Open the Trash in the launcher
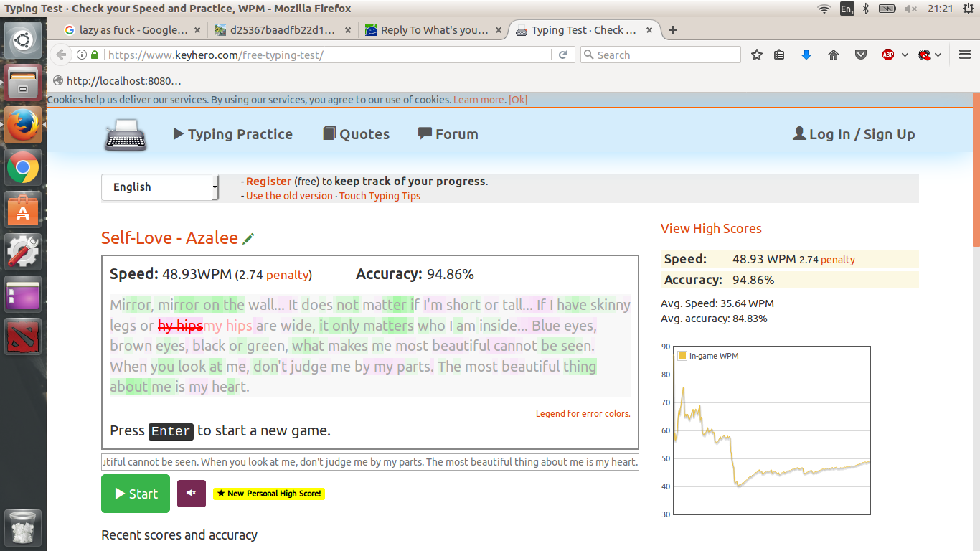The image size is (980, 551). click(23, 529)
